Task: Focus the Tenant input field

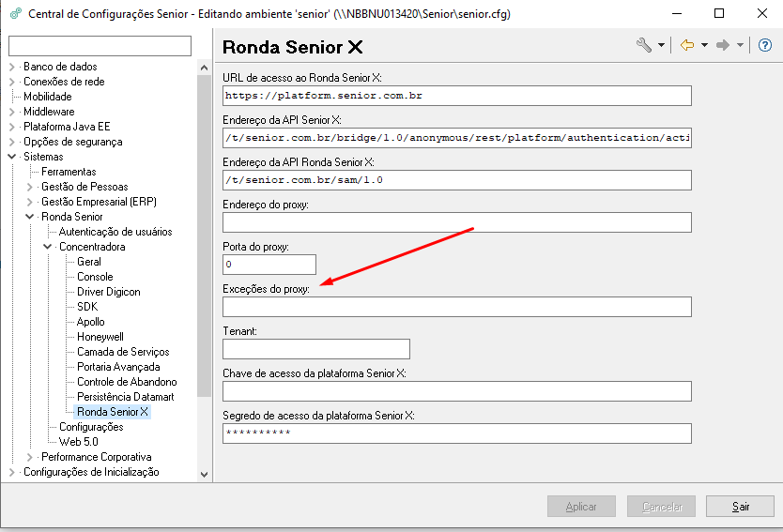Action: [316, 349]
